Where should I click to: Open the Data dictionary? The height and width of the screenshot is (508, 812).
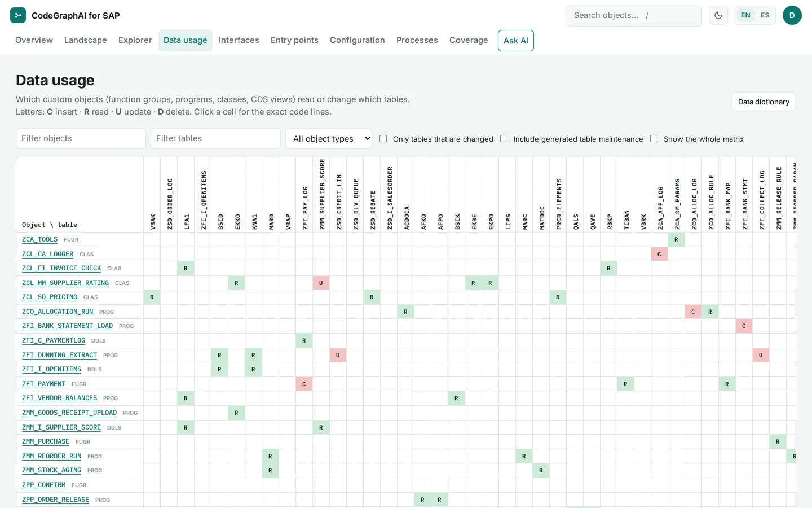coord(764,102)
